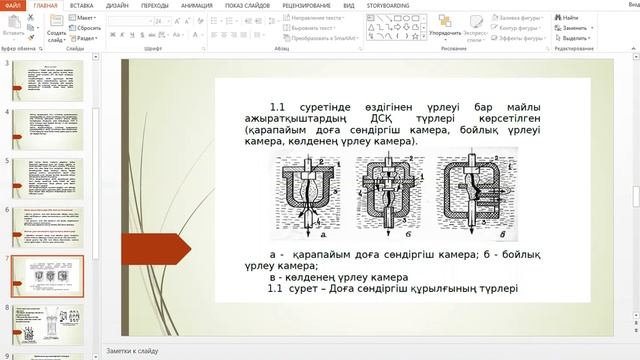Increase font size with A-up icon
The image size is (640, 360).
click(177, 21)
